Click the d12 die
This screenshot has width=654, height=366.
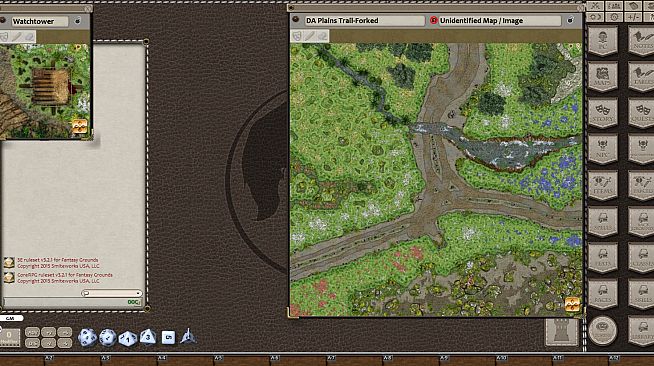(x=108, y=338)
